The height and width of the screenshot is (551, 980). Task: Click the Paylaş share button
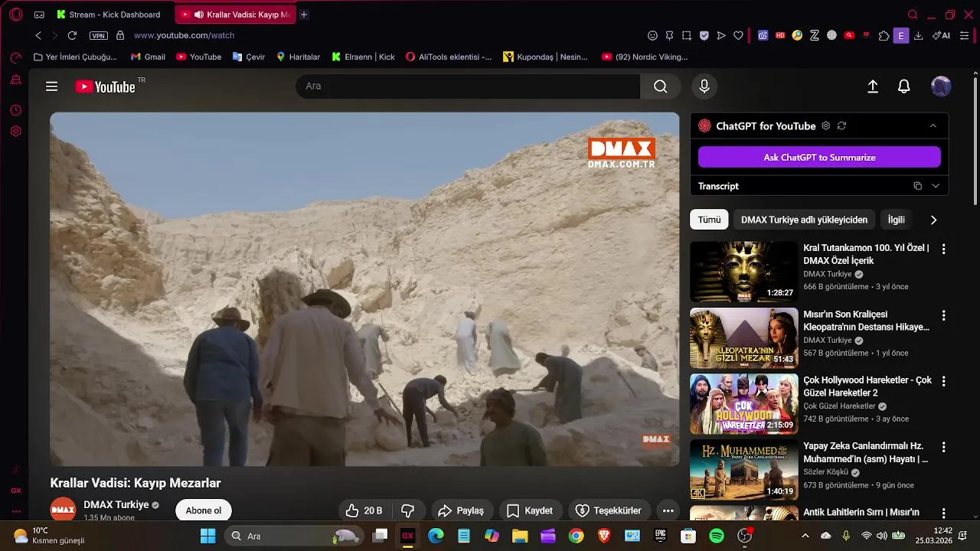pos(461,510)
